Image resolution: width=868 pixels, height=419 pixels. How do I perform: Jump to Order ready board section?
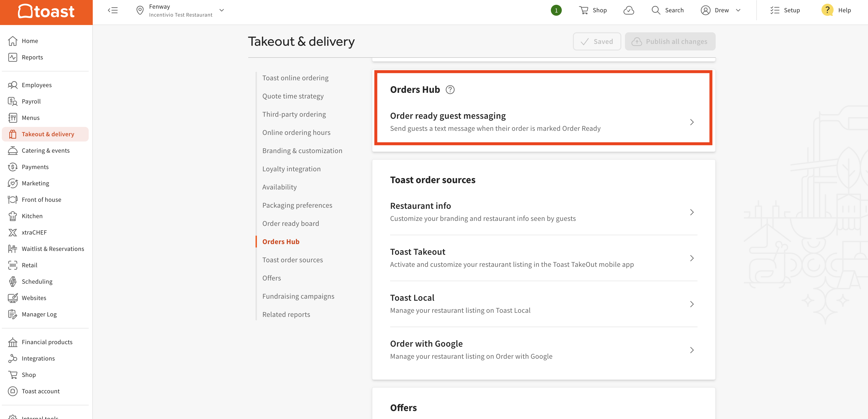pyautogui.click(x=291, y=223)
